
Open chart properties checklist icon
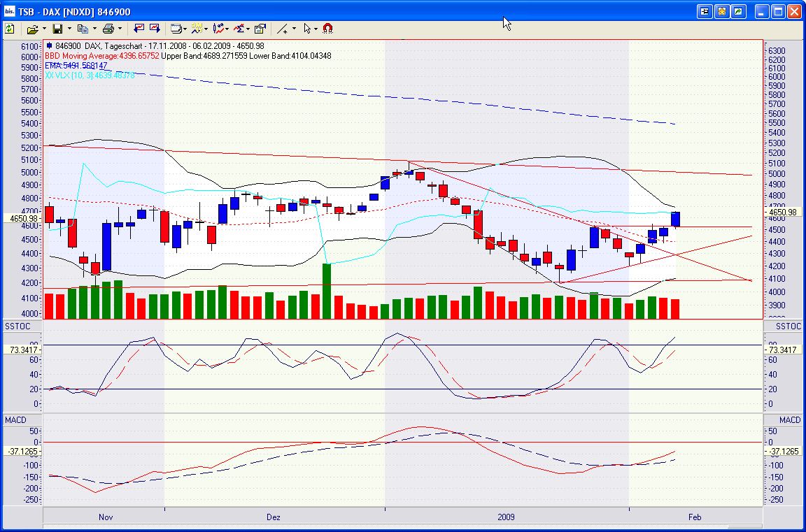point(260,29)
